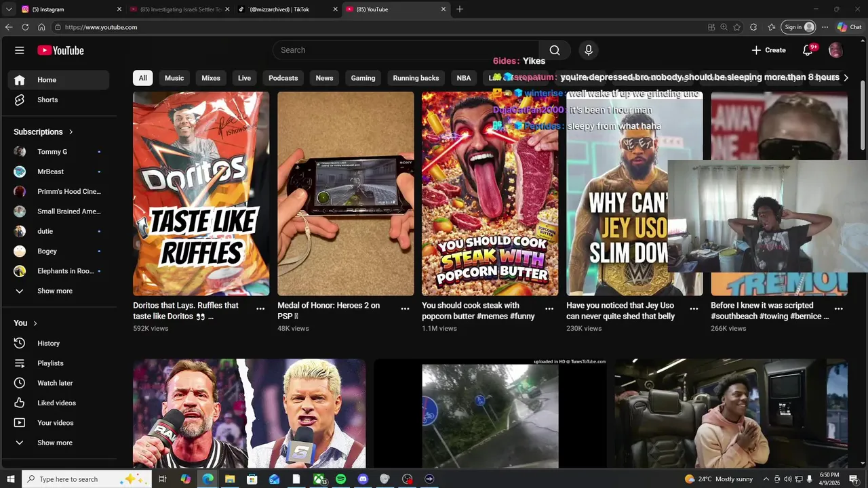Open options for Doritos Shorts video
This screenshot has width=868, height=488.
click(x=260, y=308)
